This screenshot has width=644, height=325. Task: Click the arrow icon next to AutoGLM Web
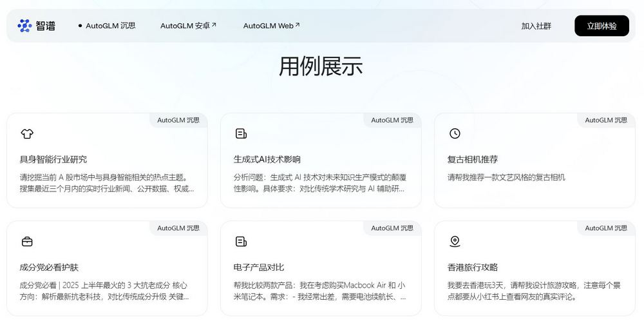pyautogui.click(x=298, y=25)
